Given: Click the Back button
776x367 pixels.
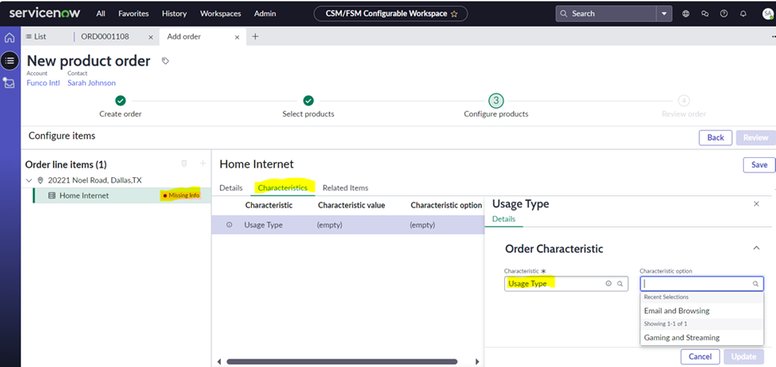Looking at the screenshot, I should pos(715,138).
